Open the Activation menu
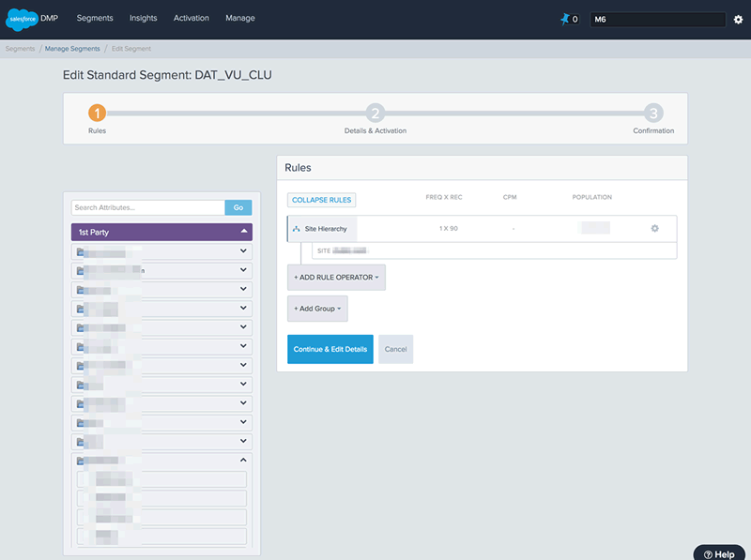Viewport: 751px width, 560px height. click(x=191, y=17)
